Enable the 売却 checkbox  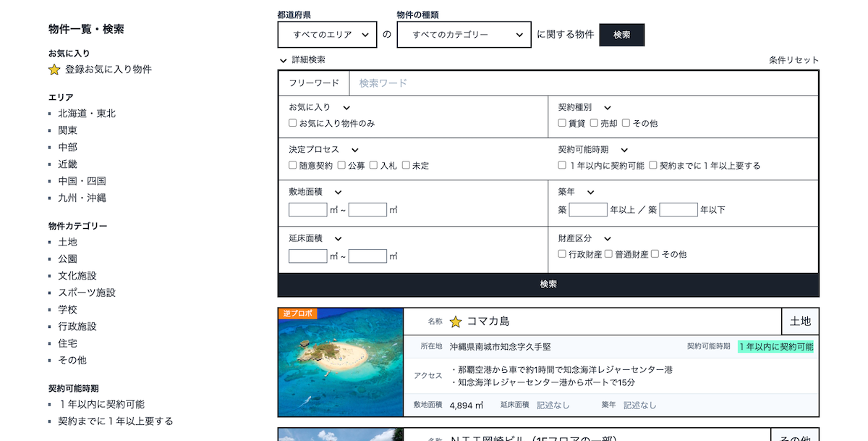pyautogui.click(x=594, y=123)
